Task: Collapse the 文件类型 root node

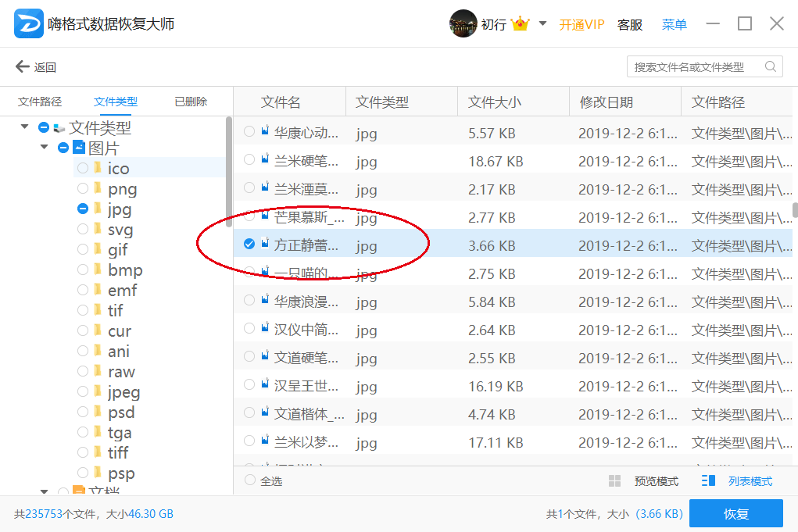Action: point(24,126)
